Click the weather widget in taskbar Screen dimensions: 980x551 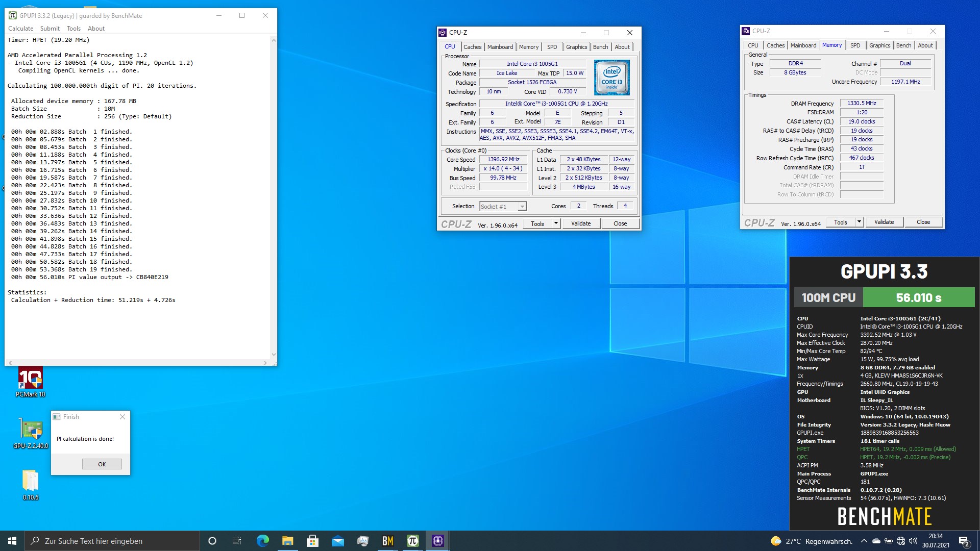[811, 541]
